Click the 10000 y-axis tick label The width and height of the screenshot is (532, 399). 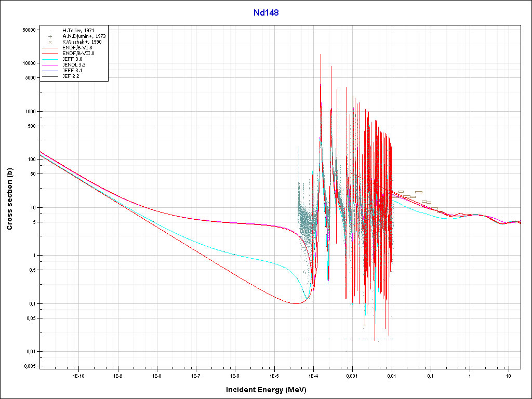point(27,63)
